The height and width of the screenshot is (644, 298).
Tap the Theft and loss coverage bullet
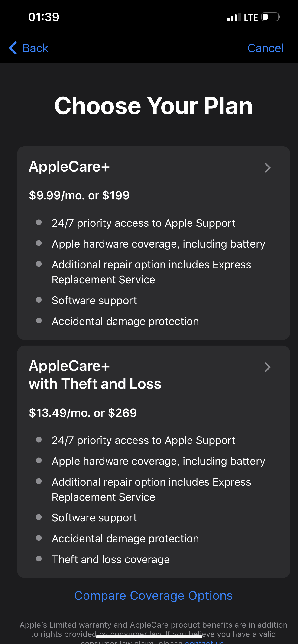point(111,559)
